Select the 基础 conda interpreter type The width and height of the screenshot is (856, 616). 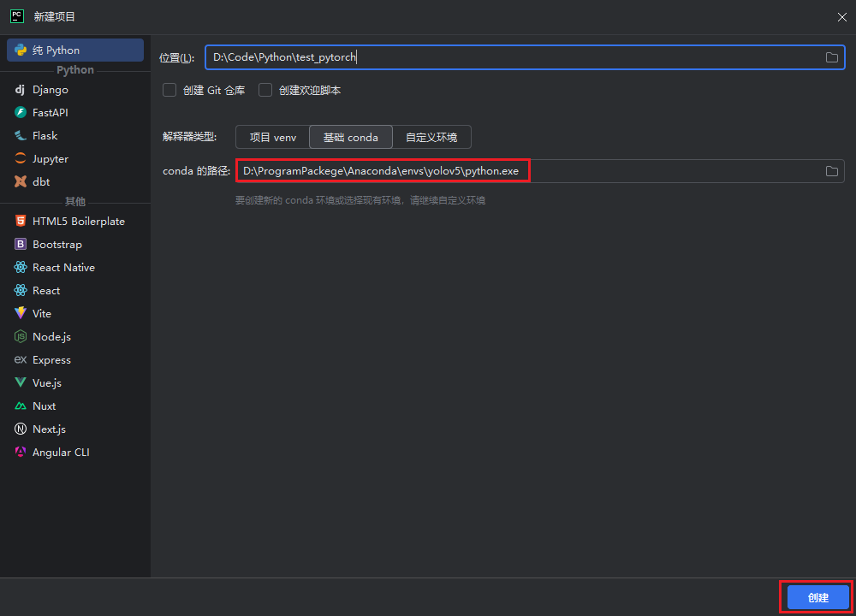pyautogui.click(x=350, y=137)
